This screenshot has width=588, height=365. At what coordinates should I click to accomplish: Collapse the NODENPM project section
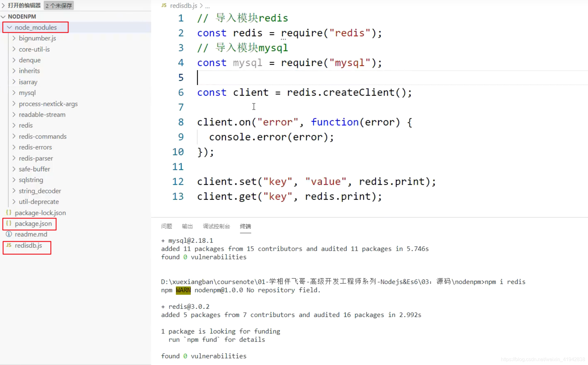3,16
